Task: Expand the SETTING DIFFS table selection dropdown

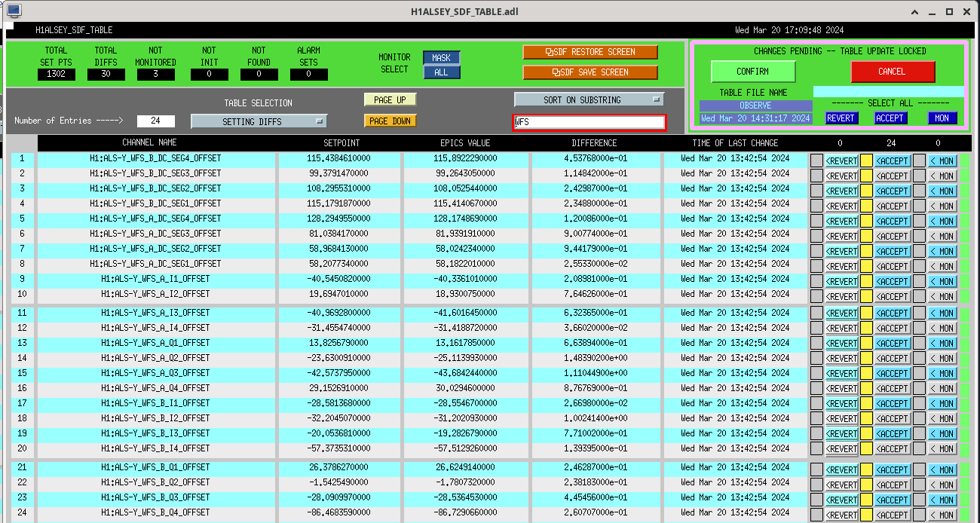Action: point(259,121)
